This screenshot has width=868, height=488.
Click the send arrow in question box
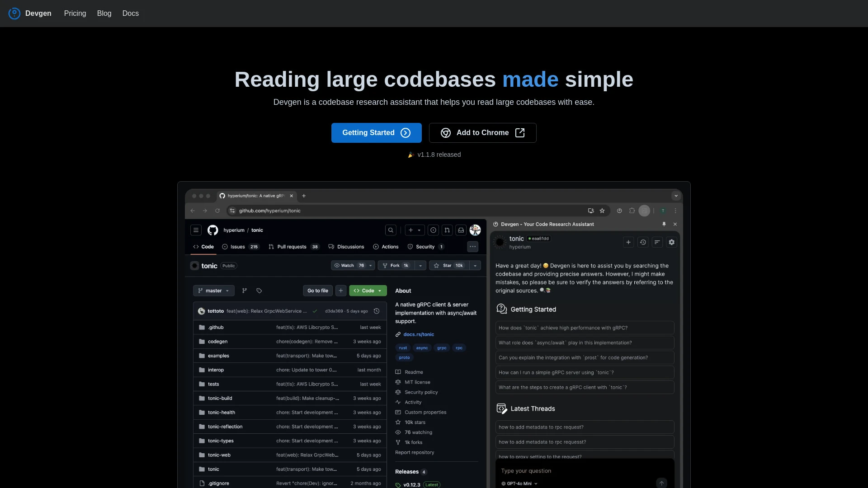click(x=661, y=483)
